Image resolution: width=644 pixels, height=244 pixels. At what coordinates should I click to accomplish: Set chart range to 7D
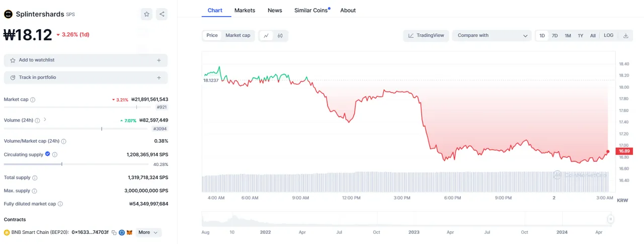(x=554, y=36)
